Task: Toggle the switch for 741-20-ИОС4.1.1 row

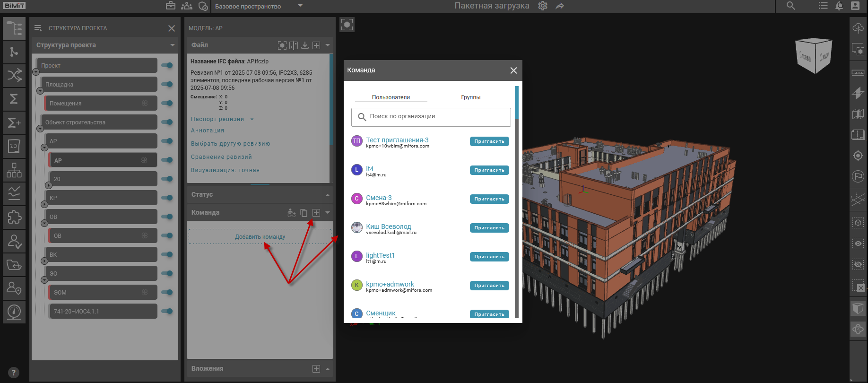Action: tap(167, 311)
